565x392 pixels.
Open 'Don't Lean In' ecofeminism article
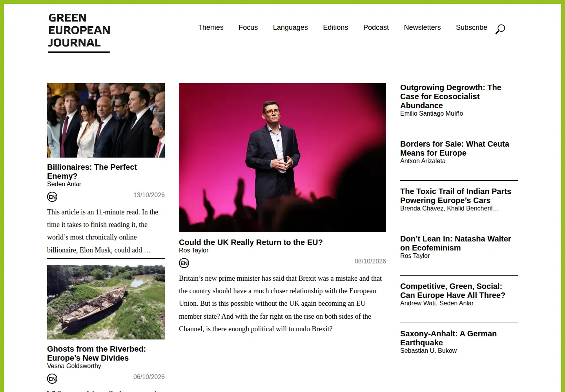pos(456,243)
